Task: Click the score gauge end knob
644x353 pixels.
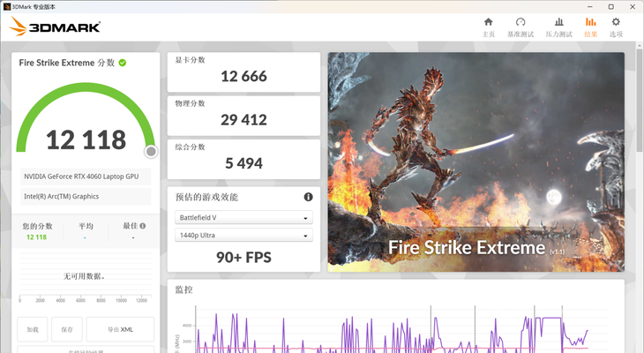Action: (x=151, y=152)
